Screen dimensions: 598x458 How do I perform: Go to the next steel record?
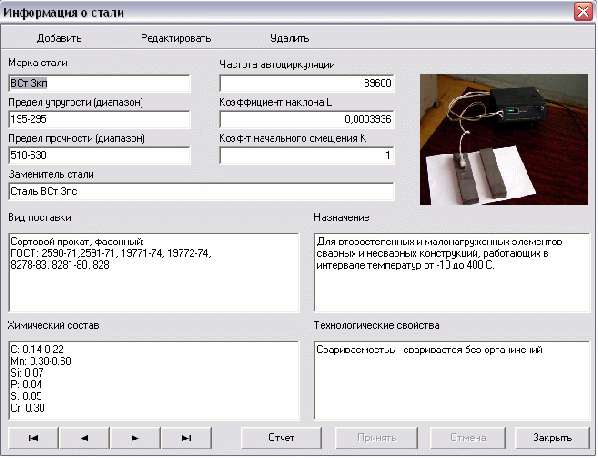point(135,438)
